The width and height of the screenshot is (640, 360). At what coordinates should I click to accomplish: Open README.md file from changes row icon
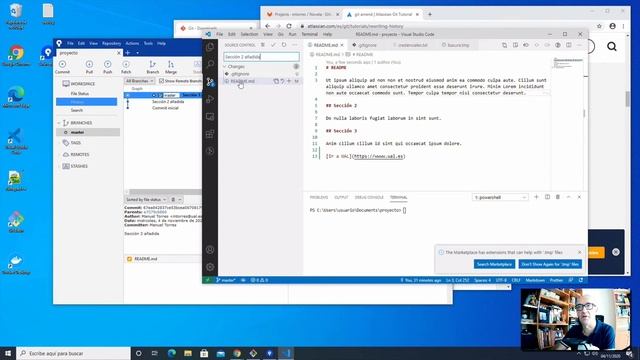click(x=276, y=81)
